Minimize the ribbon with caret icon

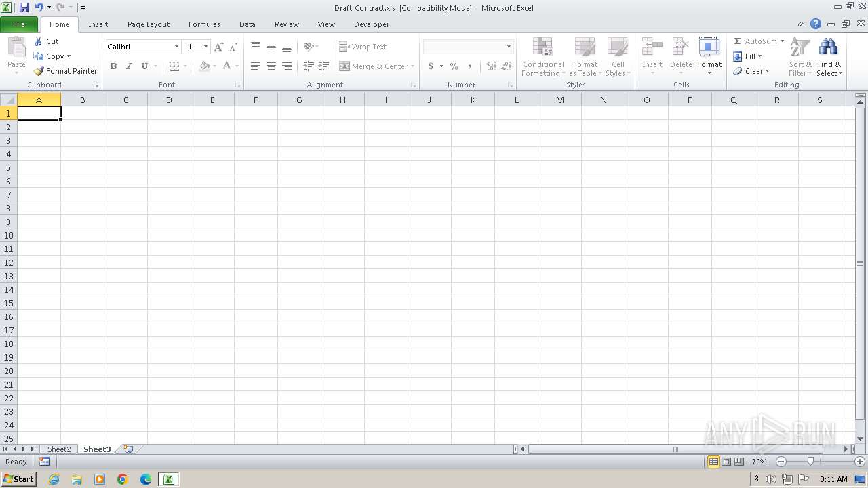coord(802,24)
